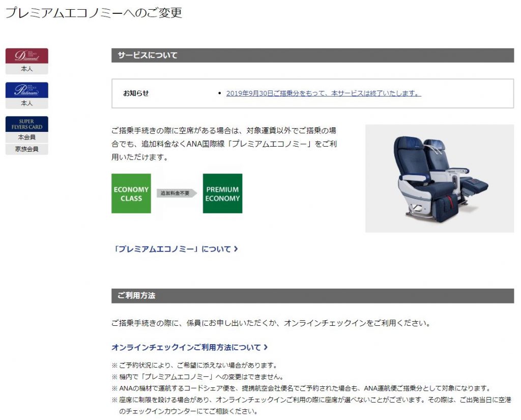521x420 pixels.
Task: Open オンラインチェックインご利用方法について link
Action: pyautogui.click(x=189, y=348)
